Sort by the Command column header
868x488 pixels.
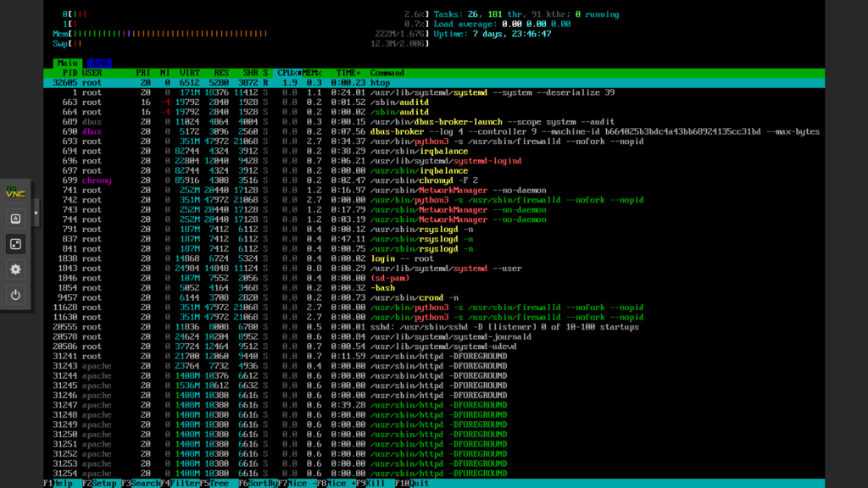387,73
